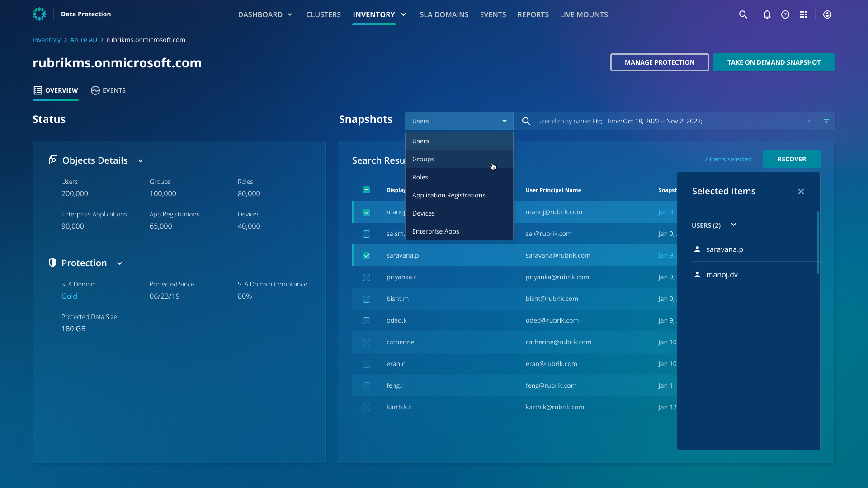Click person icon next to saravana.p
The image size is (868, 488).
click(697, 249)
